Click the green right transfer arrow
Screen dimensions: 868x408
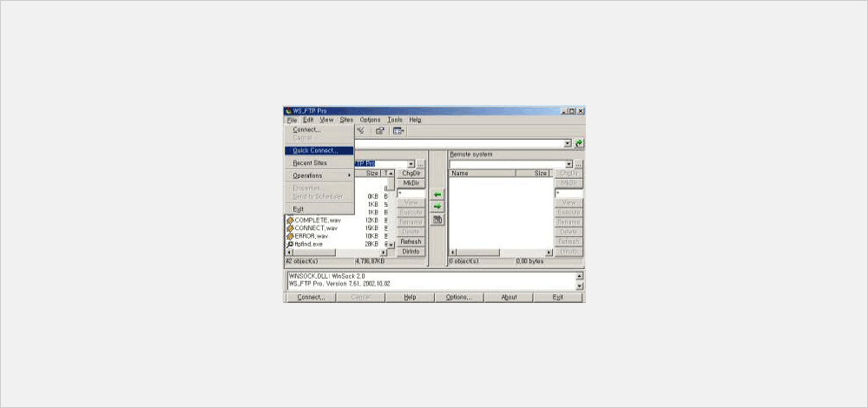(437, 207)
